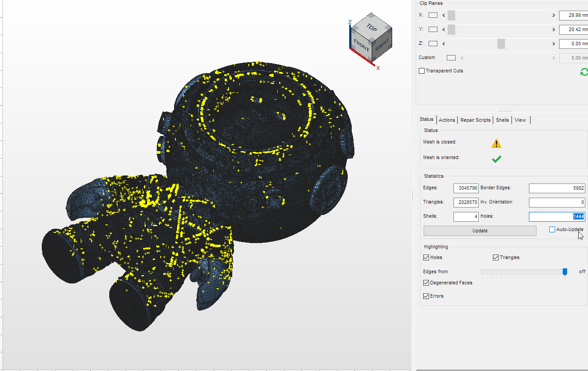Click the 'off' slider value label
The image size is (588, 371).
point(582,271)
